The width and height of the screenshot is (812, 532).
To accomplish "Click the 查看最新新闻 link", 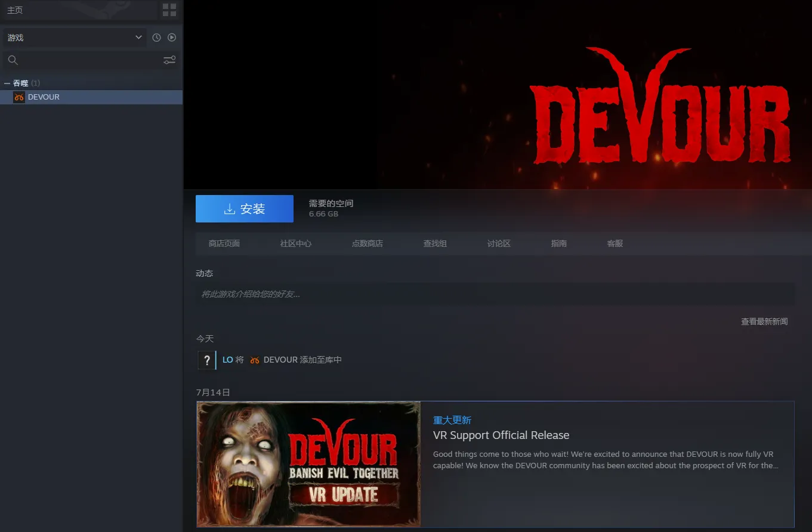I will point(764,321).
